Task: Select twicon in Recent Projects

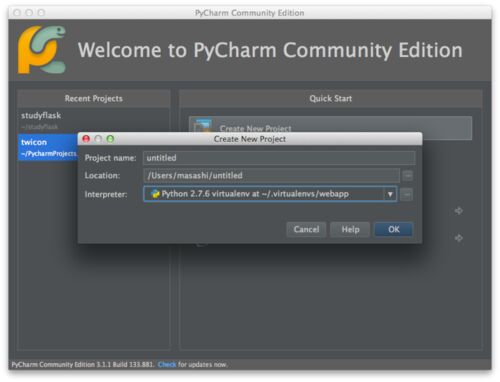Action: coord(48,147)
